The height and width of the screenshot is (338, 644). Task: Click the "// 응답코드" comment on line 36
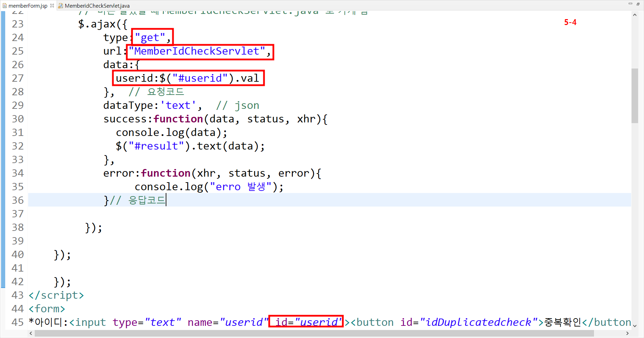(138, 200)
